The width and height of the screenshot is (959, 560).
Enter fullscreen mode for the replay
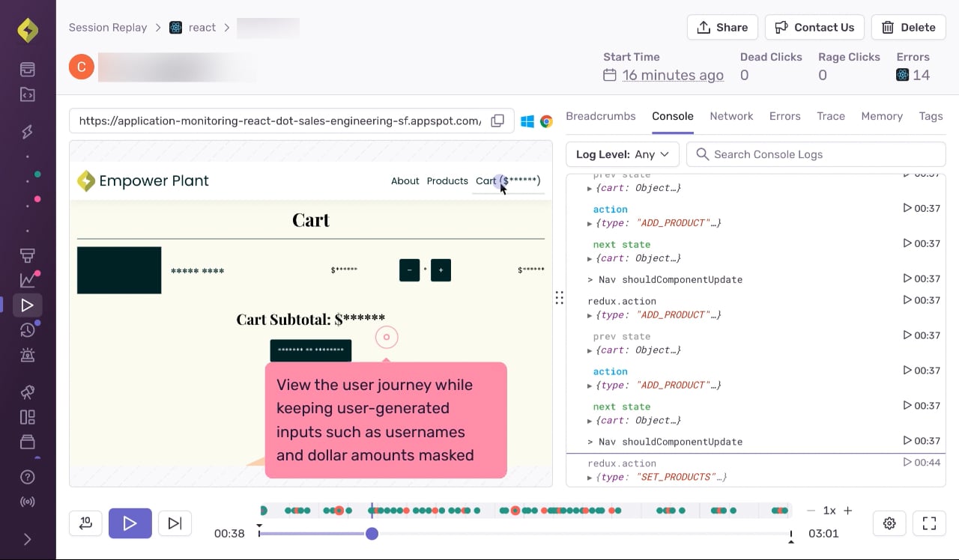point(929,523)
